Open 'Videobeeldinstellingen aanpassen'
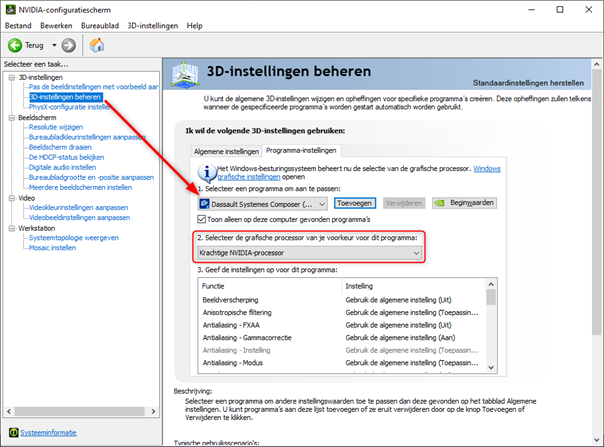The height and width of the screenshot is (447, 604). tap(79, 218)
